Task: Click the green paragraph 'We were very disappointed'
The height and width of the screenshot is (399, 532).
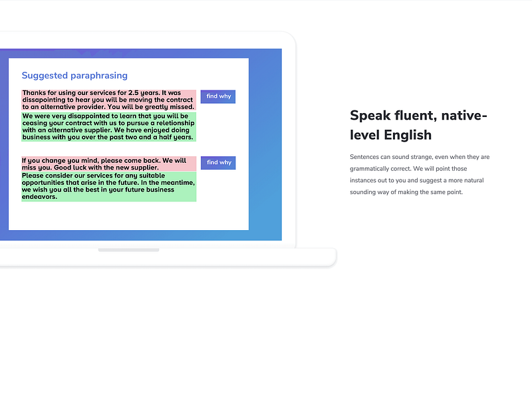Action: point(108,126)
